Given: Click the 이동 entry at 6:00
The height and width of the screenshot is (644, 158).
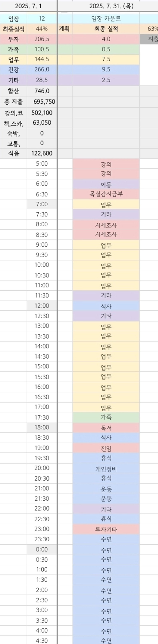Looking at the screenshot, I should [106, 185].
